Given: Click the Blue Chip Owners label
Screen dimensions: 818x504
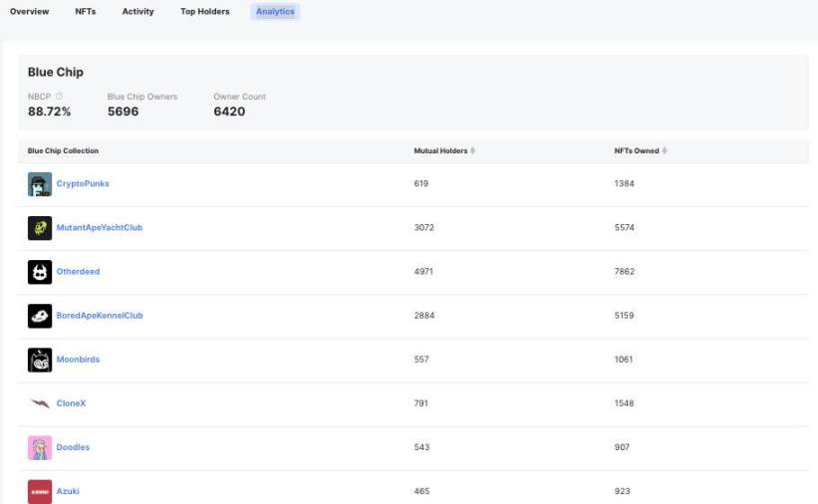Looking at the screenshot, I should [142, 97].
